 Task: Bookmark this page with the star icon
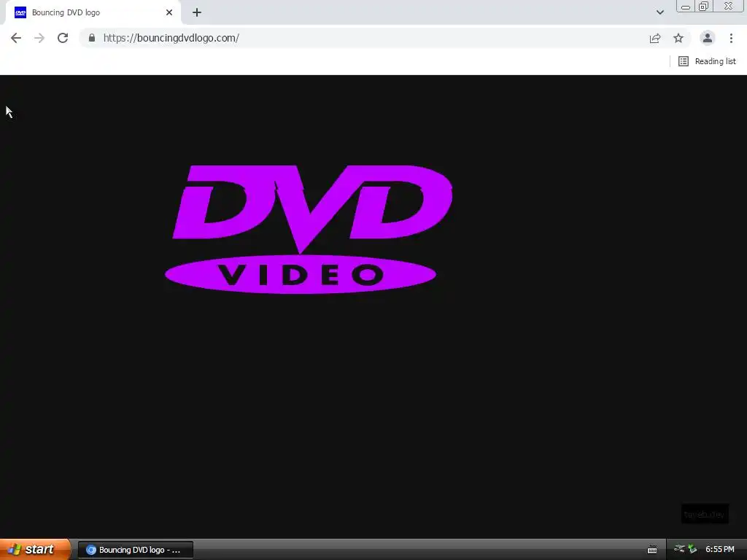[x=678, y=38]
